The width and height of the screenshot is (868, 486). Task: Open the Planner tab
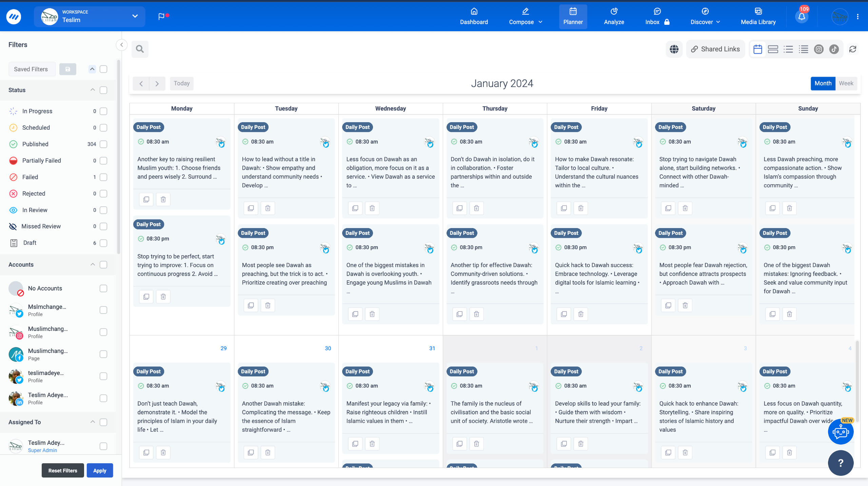tap(573, 16)
